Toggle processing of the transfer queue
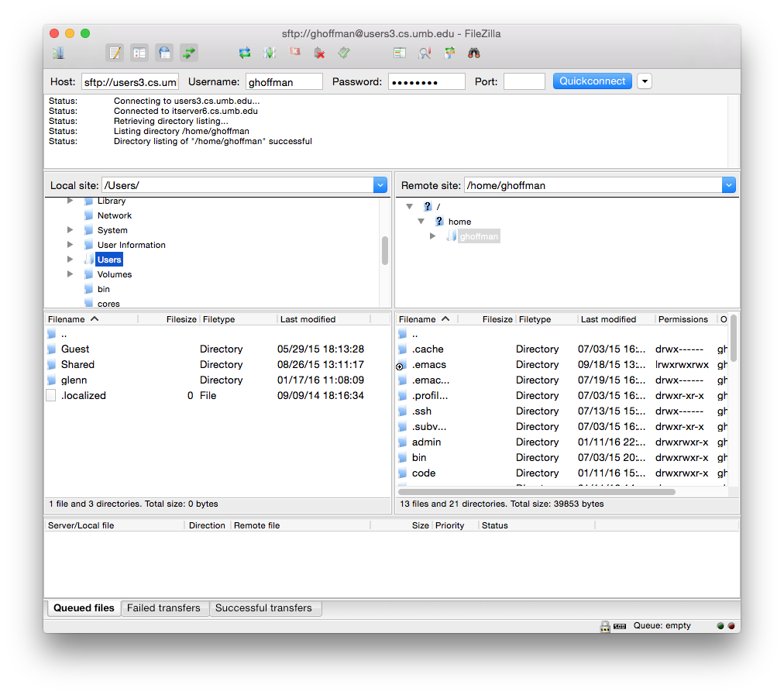 point(270,53)
